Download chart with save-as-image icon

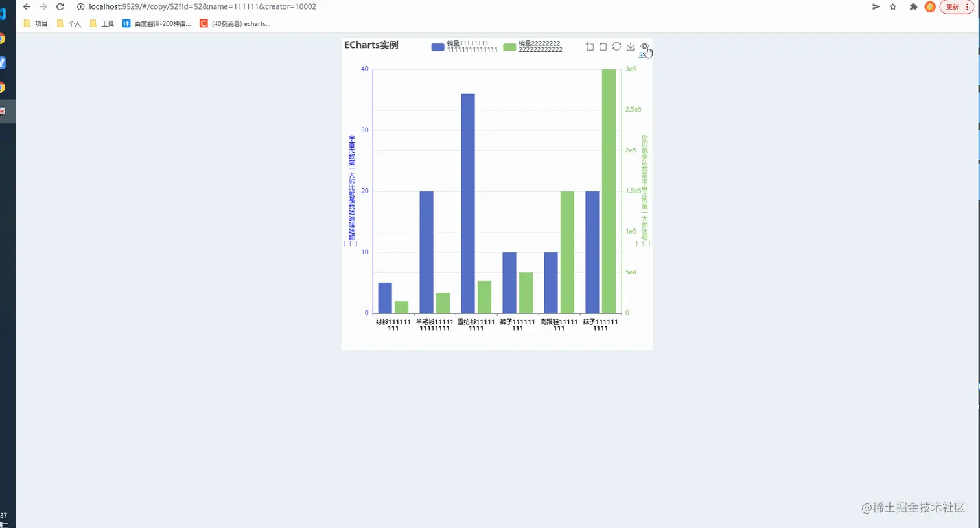point(630,47)
